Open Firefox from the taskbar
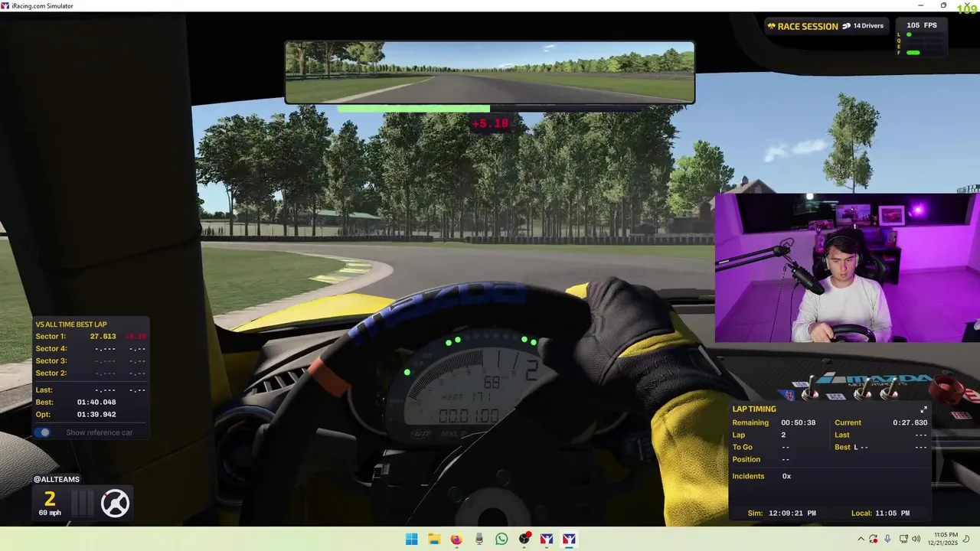 [x=456, y=539]
